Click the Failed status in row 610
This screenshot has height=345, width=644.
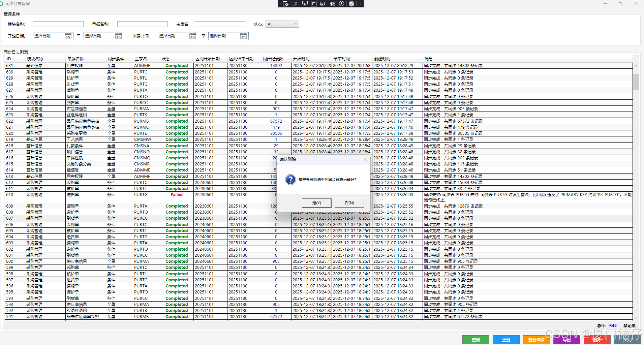click(177, 195)
